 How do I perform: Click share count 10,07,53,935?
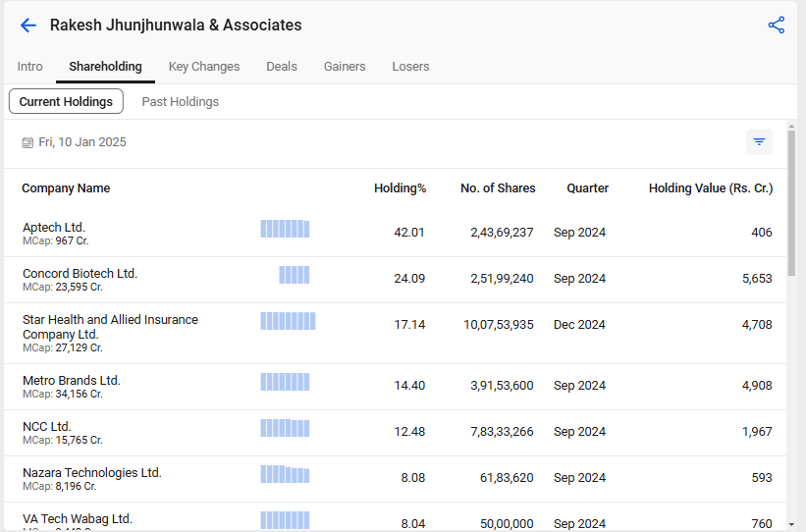(x=498, y=325)
